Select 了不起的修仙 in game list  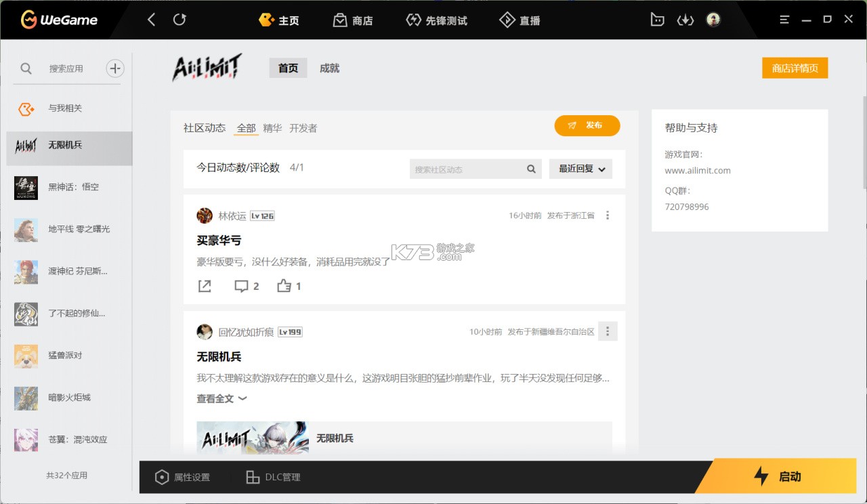69,313
